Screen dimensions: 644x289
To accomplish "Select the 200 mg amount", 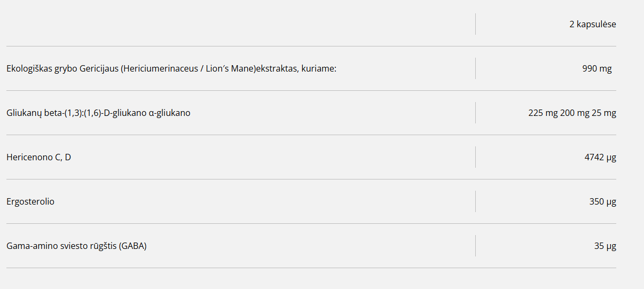I will pos(575,113).
